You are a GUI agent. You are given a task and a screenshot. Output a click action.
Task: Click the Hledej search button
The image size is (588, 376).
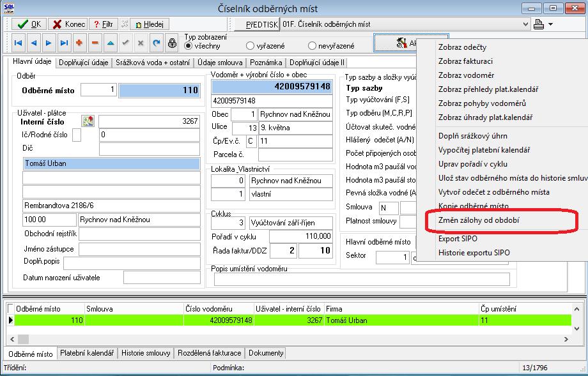click(150, 24)
